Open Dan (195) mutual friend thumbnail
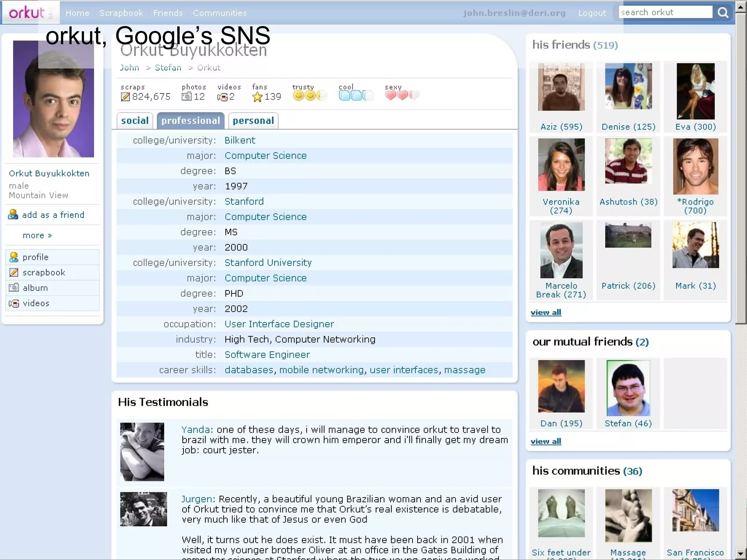The height and width of the screenshot is (560, 747). 561,386
